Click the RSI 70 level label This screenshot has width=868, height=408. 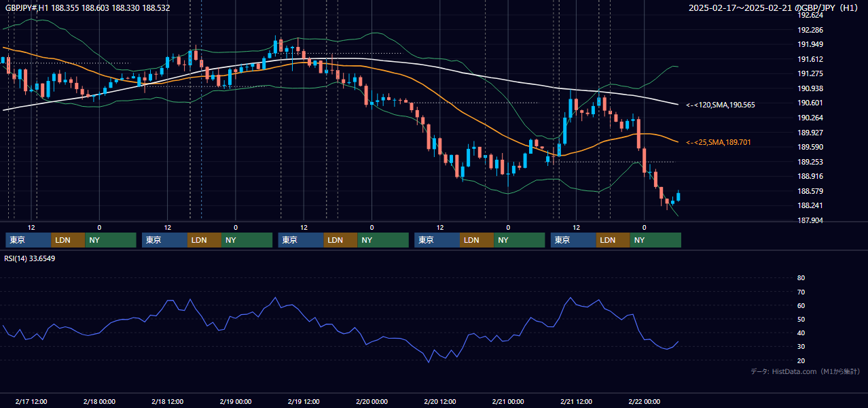point(801,292)
